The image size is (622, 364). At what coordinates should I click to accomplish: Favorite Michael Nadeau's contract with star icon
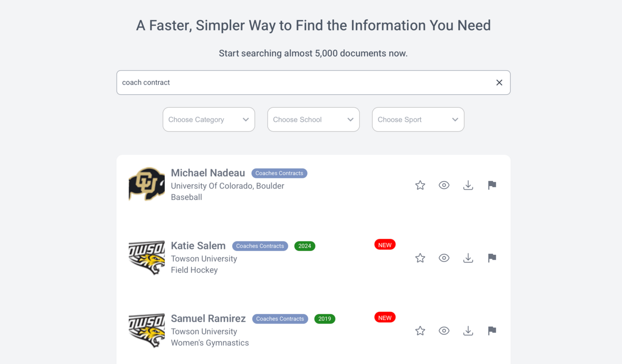[x=420, y=185]
